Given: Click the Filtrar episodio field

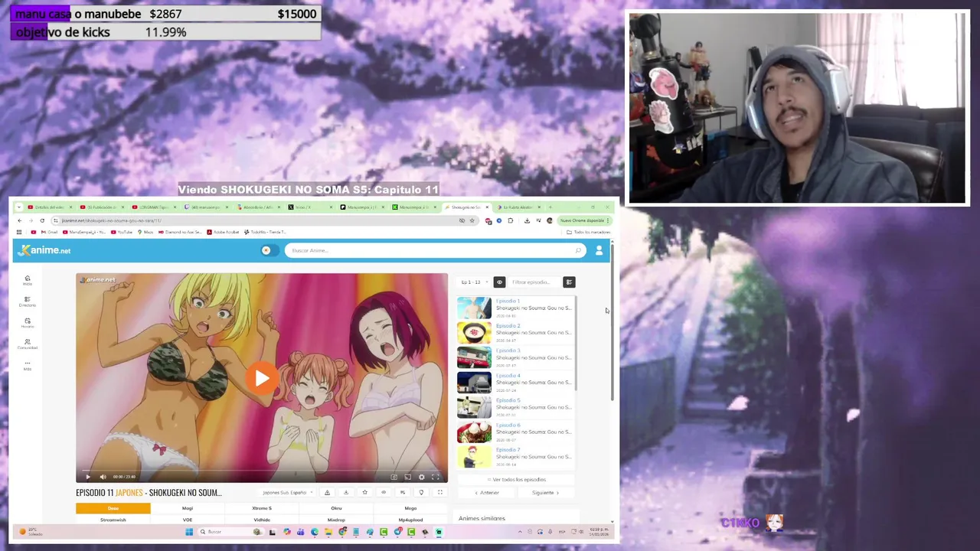Looking at the screenshot, I should click(534, 282).
